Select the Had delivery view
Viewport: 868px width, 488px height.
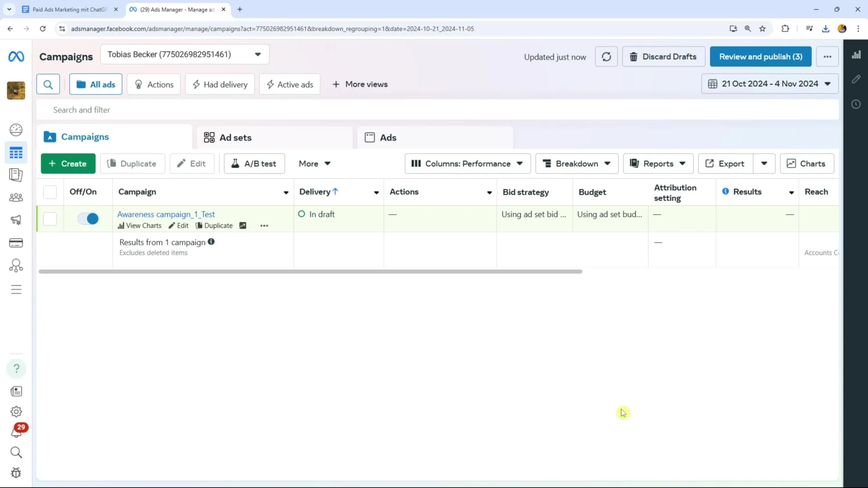coord(220,84)
